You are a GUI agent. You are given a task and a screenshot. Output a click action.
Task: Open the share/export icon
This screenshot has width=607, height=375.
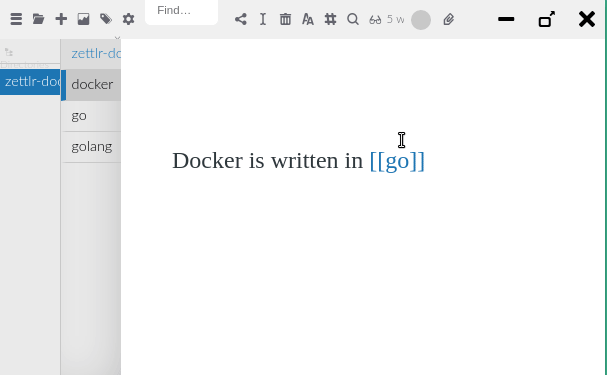241,19
